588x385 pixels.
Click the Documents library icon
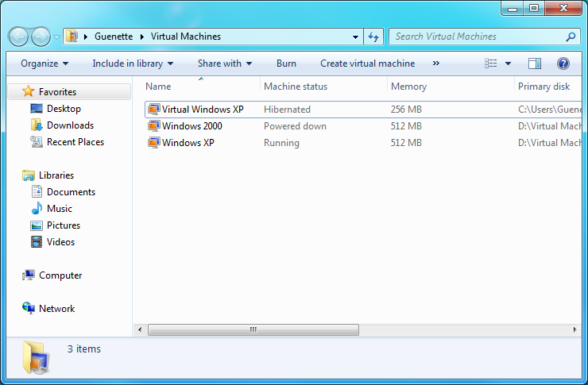click(x=37, y=192)
